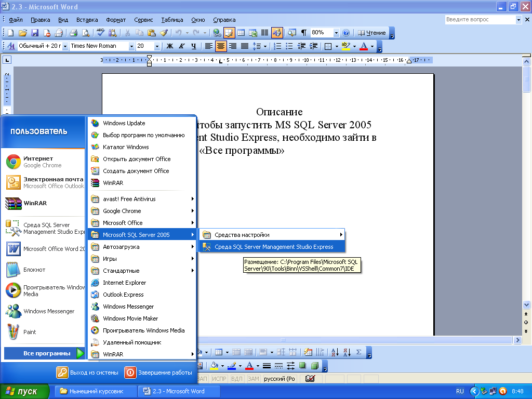This screenshot has width=532, height=399.
Task: Toggle Underline (Ч) formatting
Action: point(193,46)
